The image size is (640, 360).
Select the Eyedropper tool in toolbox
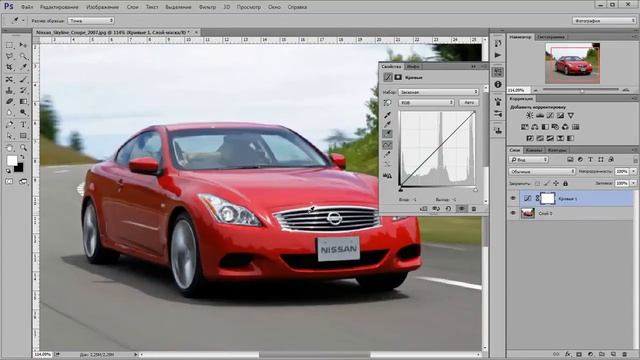coord(23,67)
